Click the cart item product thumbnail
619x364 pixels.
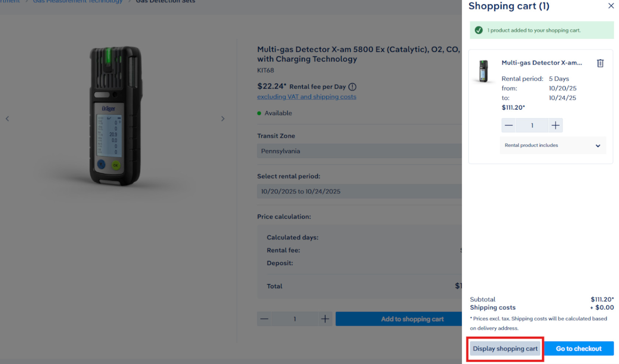click(483, 71)
